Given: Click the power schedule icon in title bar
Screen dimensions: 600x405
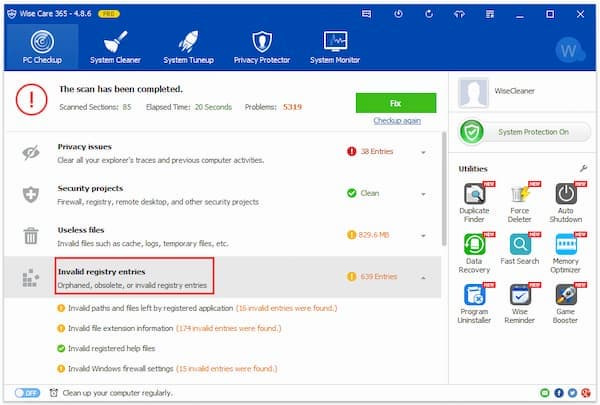Looking at the screenshot, I should click(x=398, y=14).
